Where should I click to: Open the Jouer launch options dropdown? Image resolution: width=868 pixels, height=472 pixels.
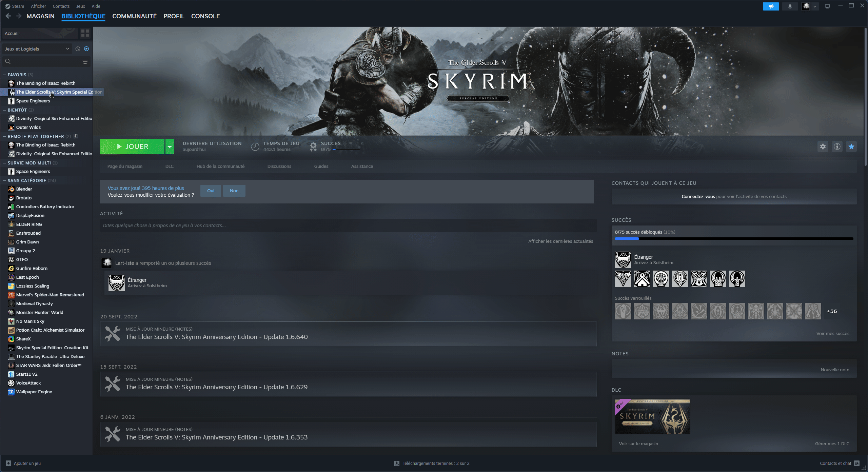(170, 146)
